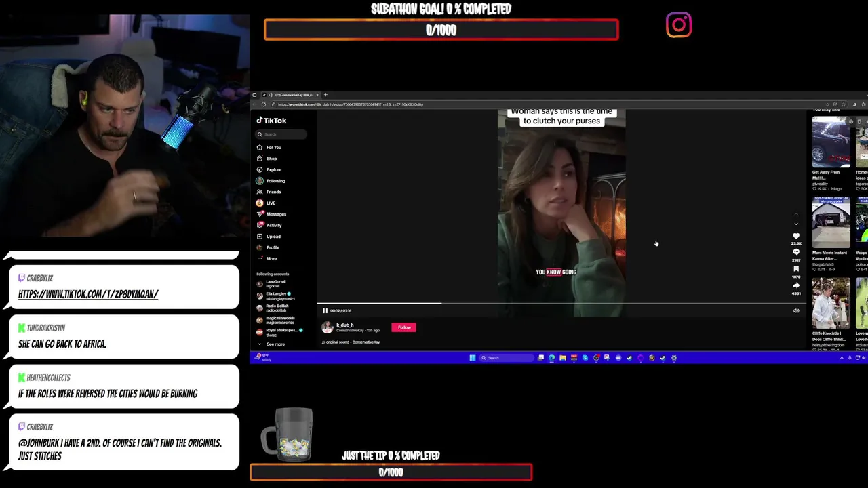Viewport: 868px width, 488px height.
Task: Click the tiktok.com link in chat
Action: pyautogui.click(x=88, y=294)
